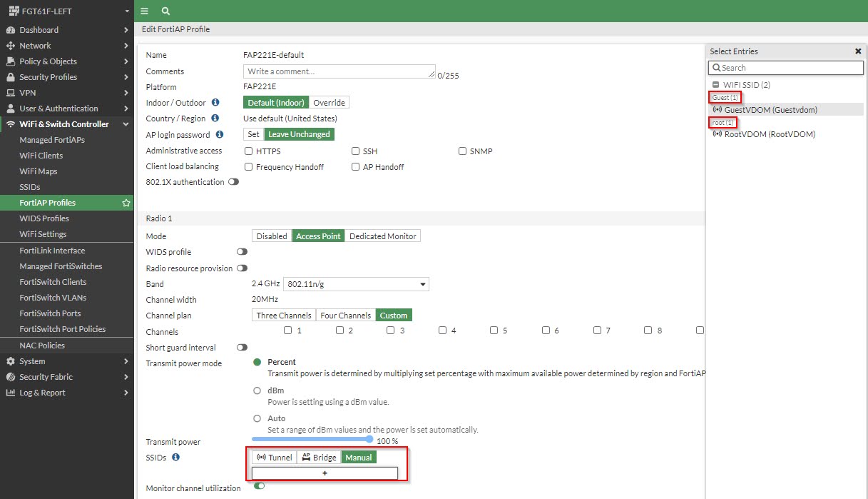Click info icon beside AP login password

point(220,134)
